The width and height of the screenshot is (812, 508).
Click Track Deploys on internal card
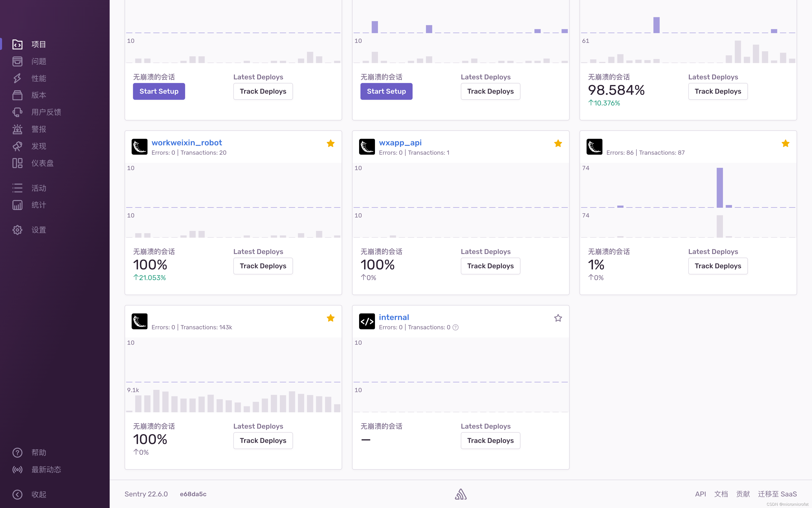491,440
